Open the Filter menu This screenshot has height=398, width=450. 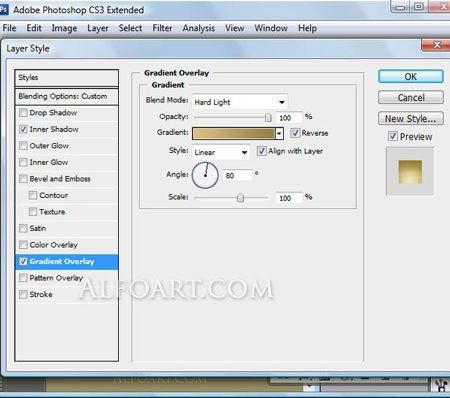click(162, 28)
